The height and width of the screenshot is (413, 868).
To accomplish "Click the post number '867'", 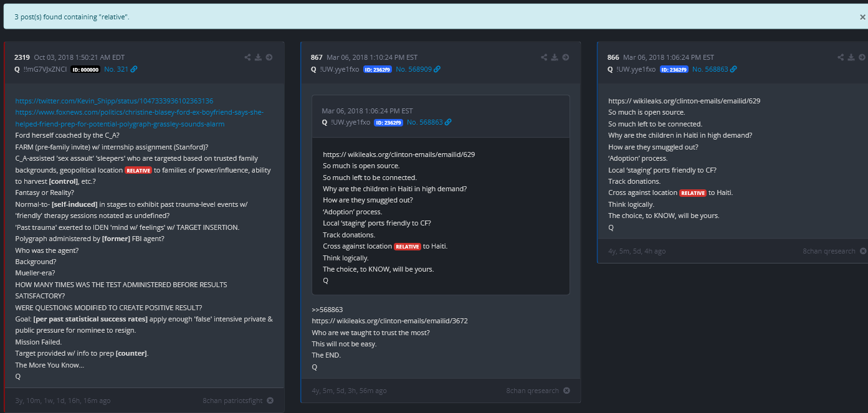I will point(317,57).
